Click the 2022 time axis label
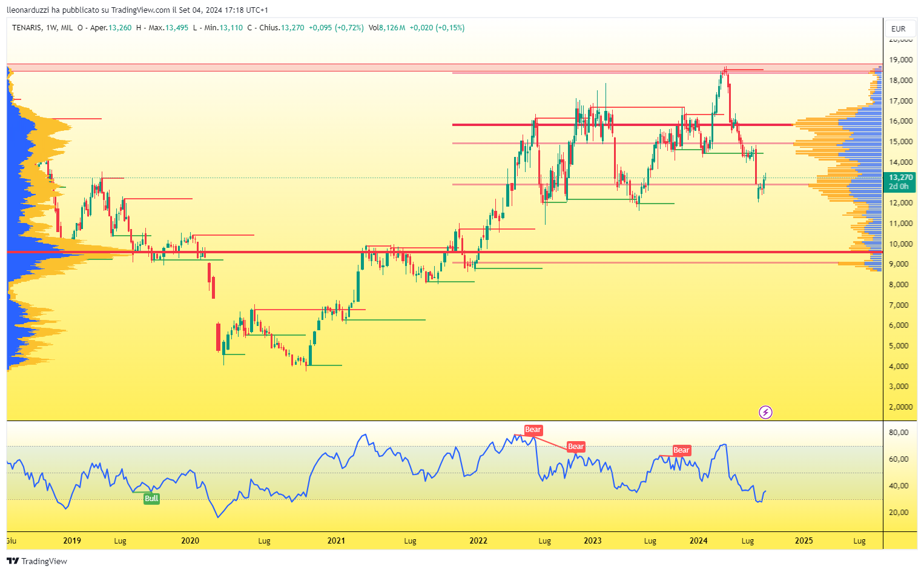Image resolution: width=924 pixels, height=572 pixels. click(478, 541)
